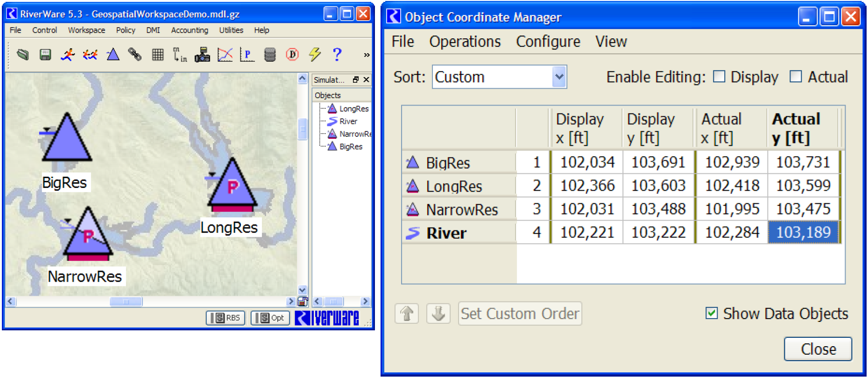This screenshot has width=868, height=378.
Task: Click the lightning bolt toolbar icon
Action: point(315,55)
